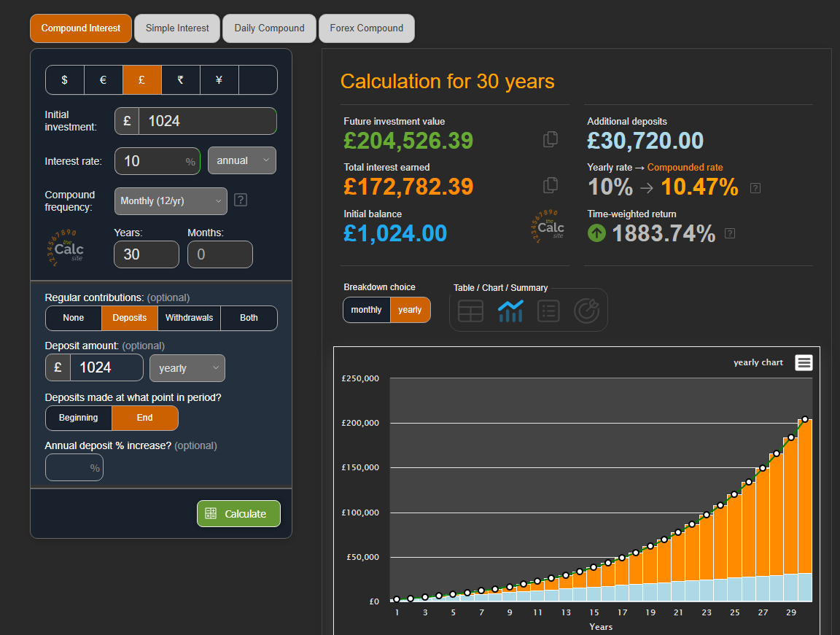
Task: Open the compound frequency dropdown
Action: (x=171, y=200)
